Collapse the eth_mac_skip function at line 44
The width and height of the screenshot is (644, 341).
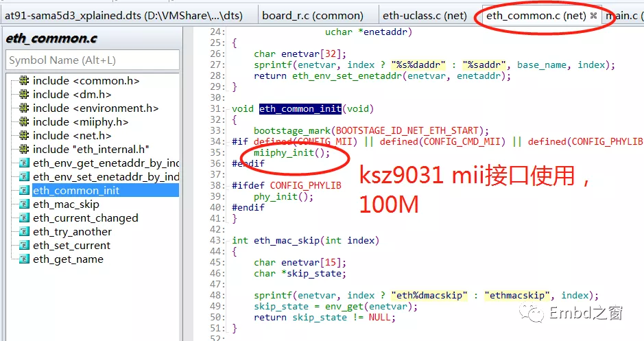tap(227, 251)
